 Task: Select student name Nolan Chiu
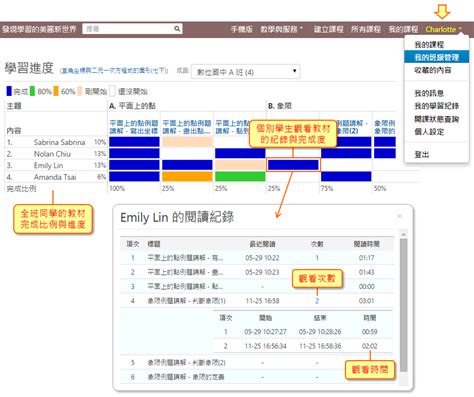[x=52, y=154]
